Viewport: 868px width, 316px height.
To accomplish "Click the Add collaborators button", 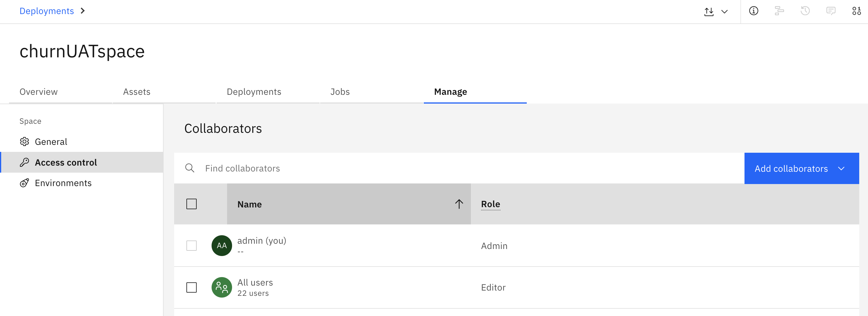I will point(801,168).
